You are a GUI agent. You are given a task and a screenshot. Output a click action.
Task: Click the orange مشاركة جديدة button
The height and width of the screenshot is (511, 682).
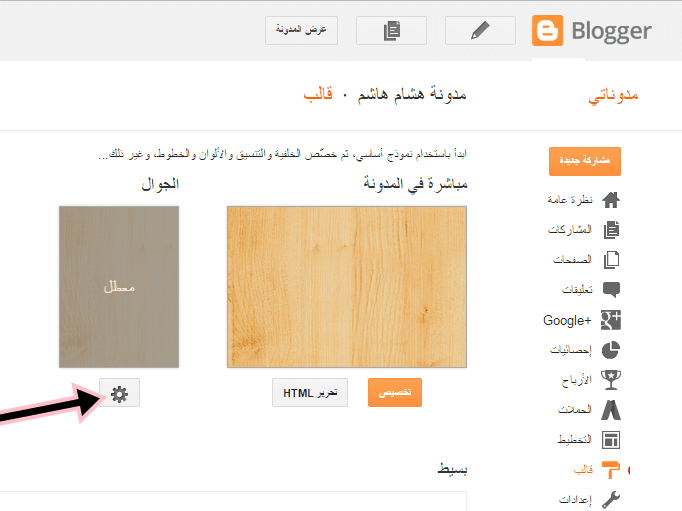[x=584, y=161]
